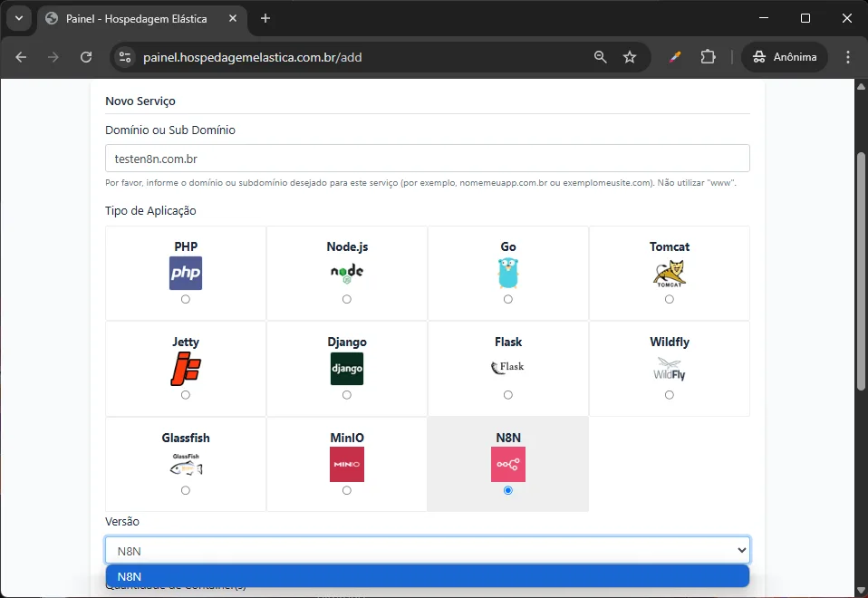This screenshot has height=598, width=868.
Task: Click the 'MinIO' application label
Action: click(347, 438)
